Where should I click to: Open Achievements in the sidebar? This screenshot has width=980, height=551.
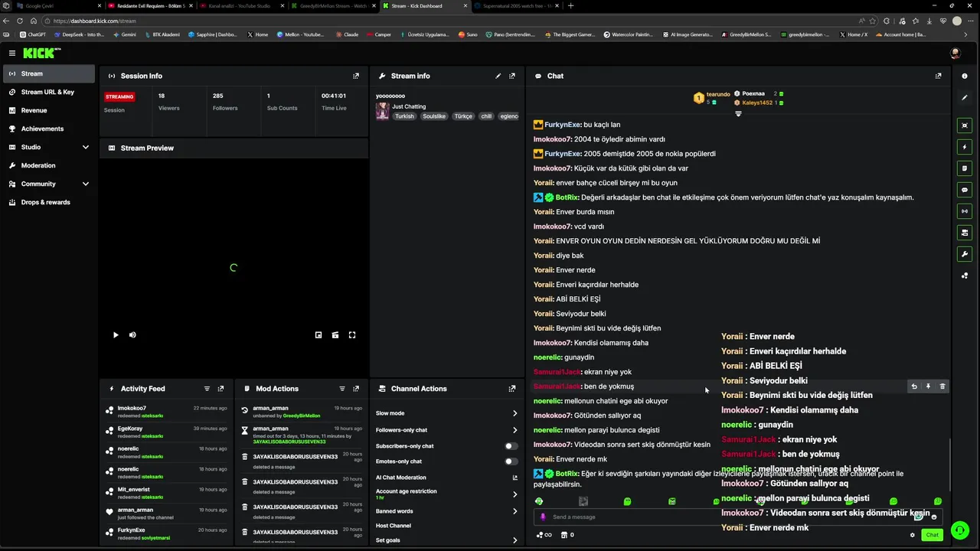[x=49, y=129]
